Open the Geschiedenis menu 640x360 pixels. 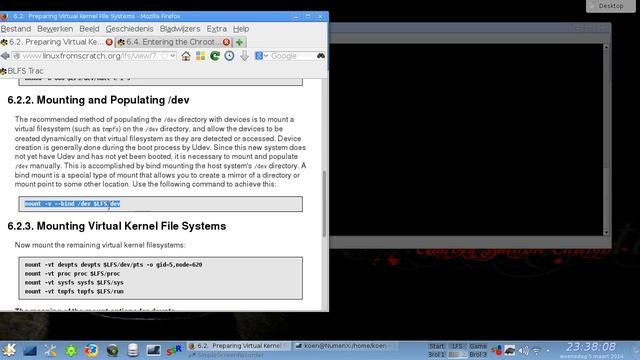pyautogui.click(x=129, y=29)
